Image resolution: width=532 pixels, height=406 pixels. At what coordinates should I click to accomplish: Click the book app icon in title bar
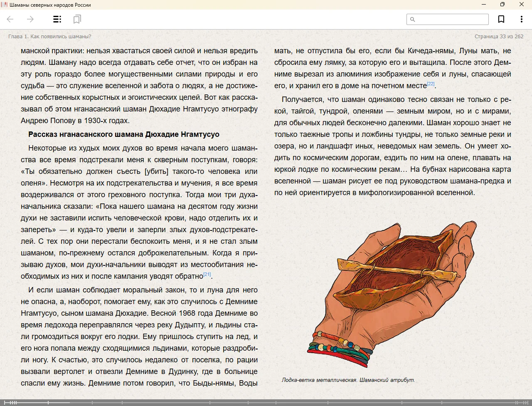tap(4, 5)
